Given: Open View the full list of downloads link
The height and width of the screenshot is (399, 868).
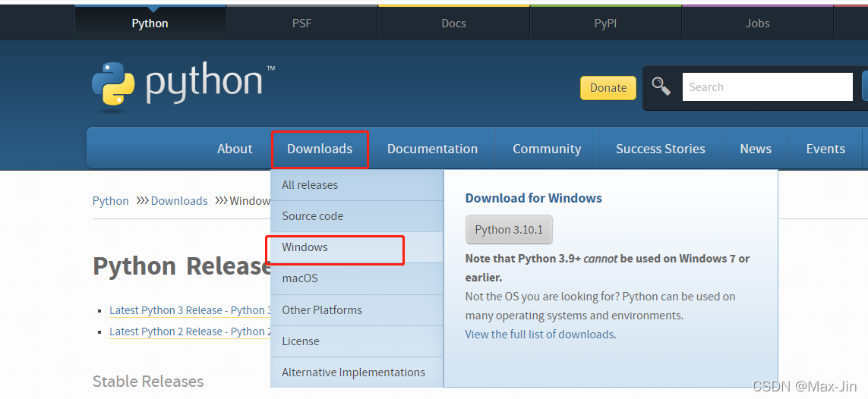Looking at the screenshot, I should [x=539, y=335].
